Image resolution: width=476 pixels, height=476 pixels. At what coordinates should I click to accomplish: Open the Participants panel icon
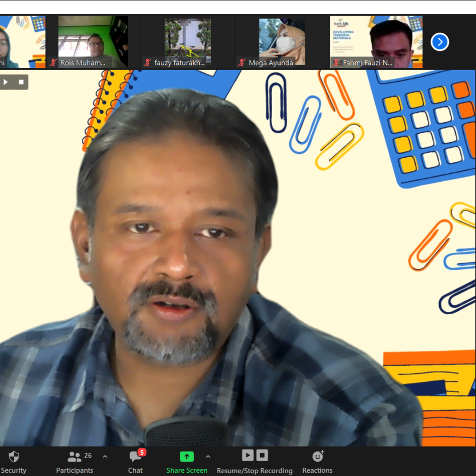(x=74, y=456)
